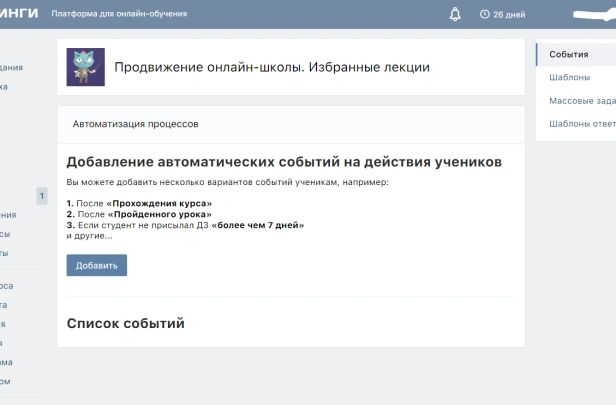Click left sidebar item ending in "ом"
Screen dimensions: 616x405
(x=6, y=381)
